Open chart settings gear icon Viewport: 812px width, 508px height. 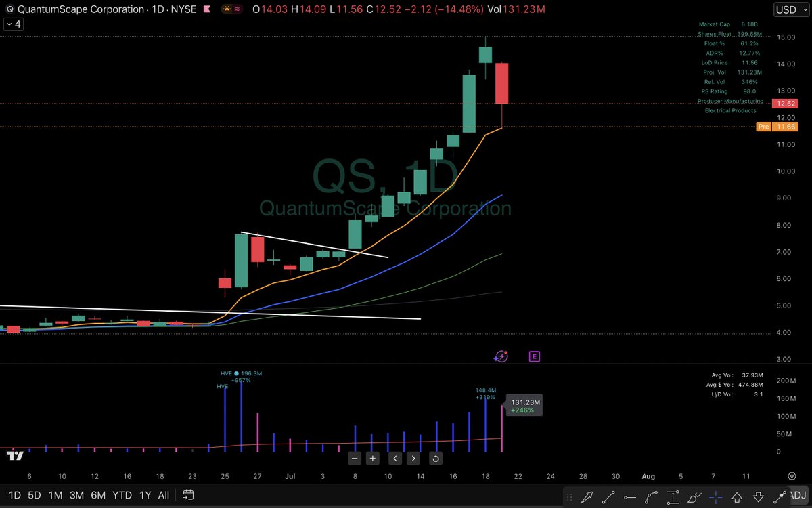click(x=792, y=476)
